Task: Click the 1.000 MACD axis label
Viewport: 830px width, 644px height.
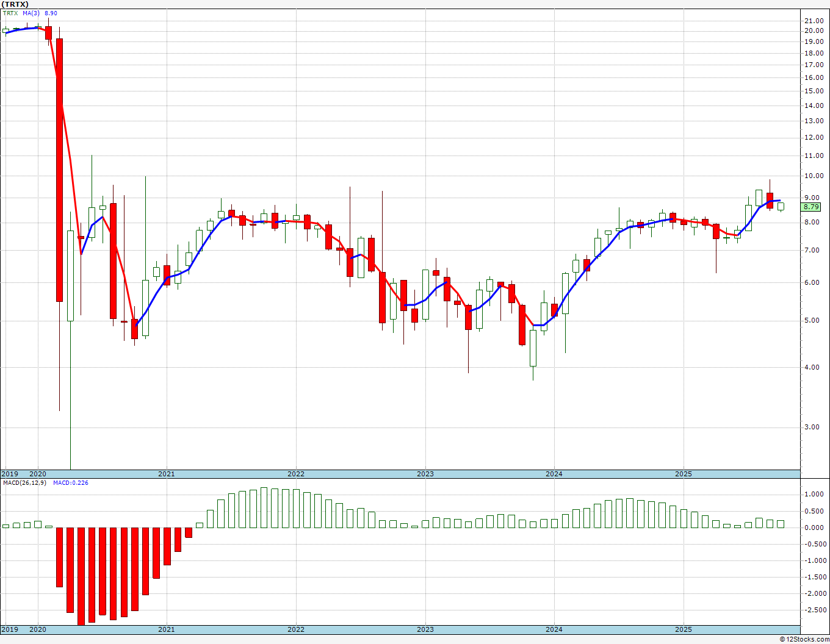Action: (x=814, y=494)
